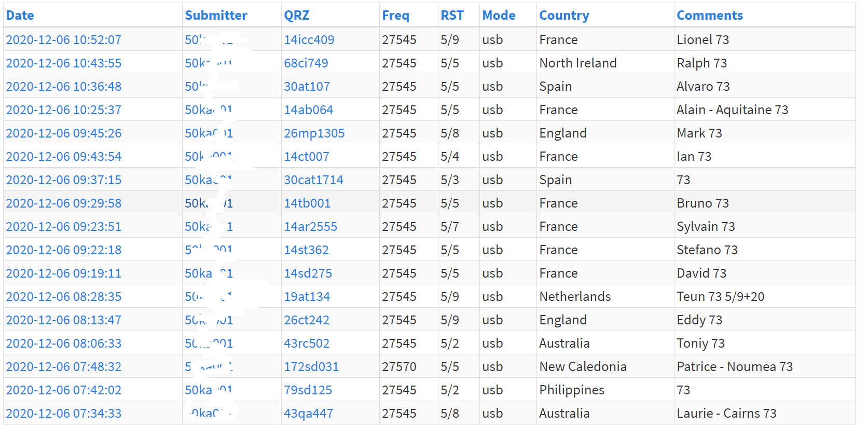Open date entry 2020-12-06 09:29:58

(x=63, y=203)
